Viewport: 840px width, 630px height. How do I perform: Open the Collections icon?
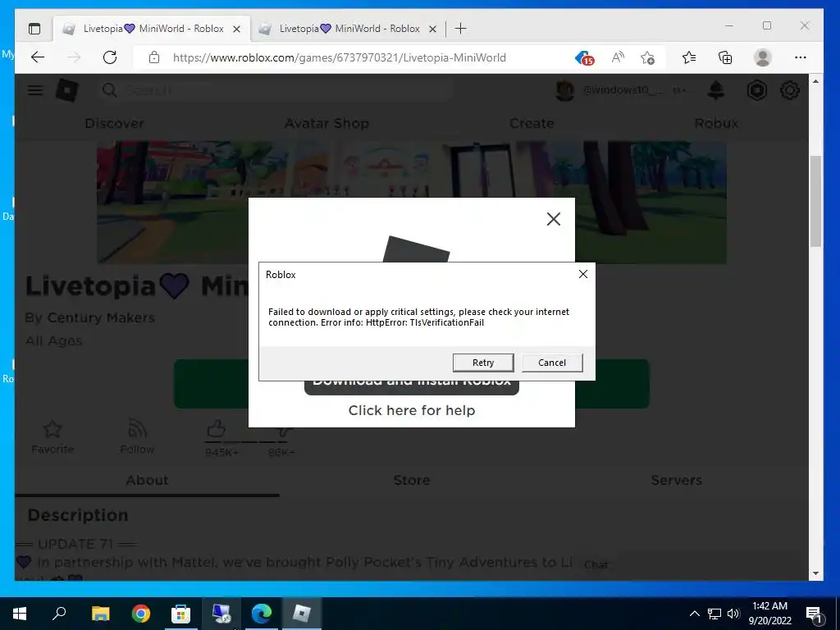[725, 57]
